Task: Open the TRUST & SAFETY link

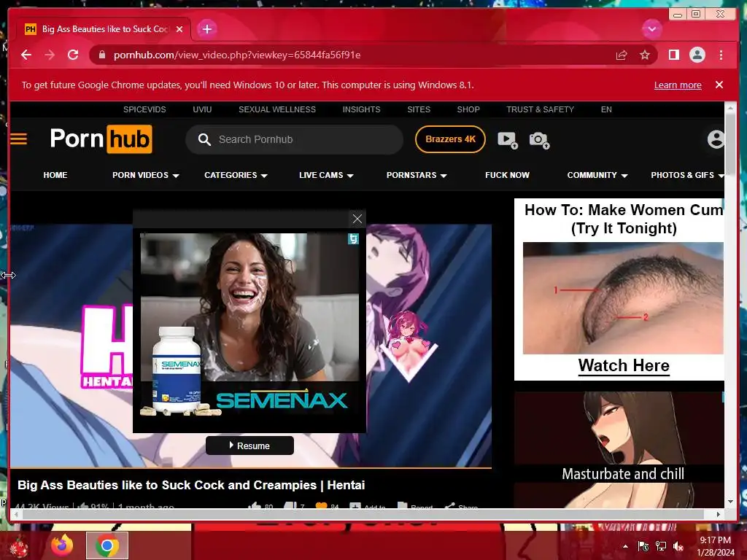Action: (541, 109)
